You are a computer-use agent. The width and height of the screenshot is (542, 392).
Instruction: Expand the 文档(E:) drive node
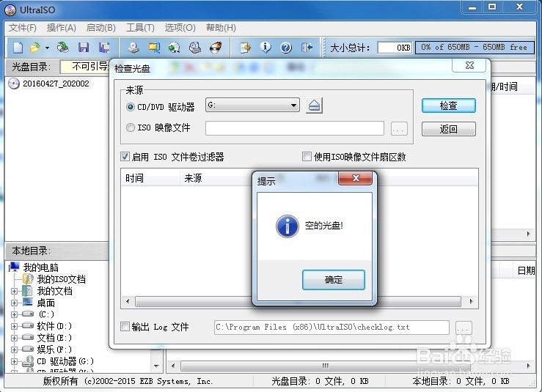[14, 338]
